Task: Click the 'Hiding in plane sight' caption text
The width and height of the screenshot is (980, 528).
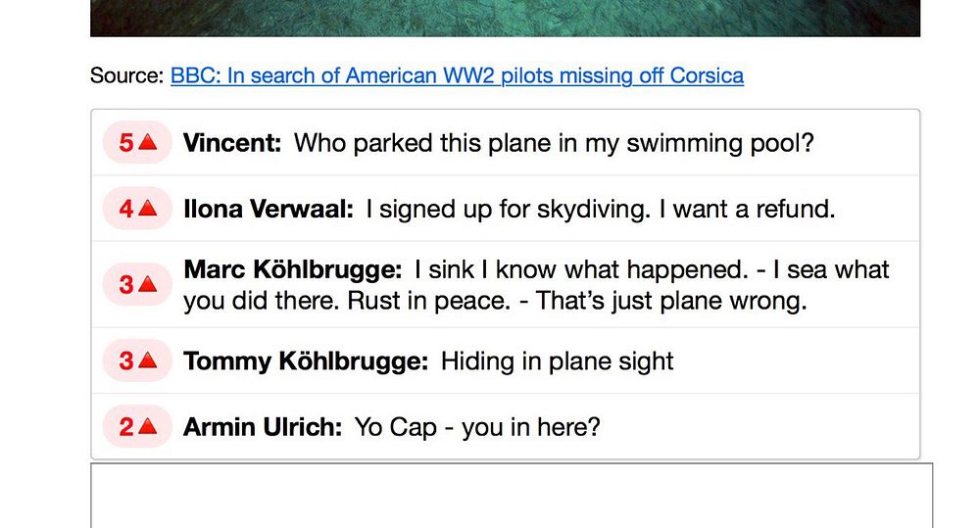Action: coord(557,360)
